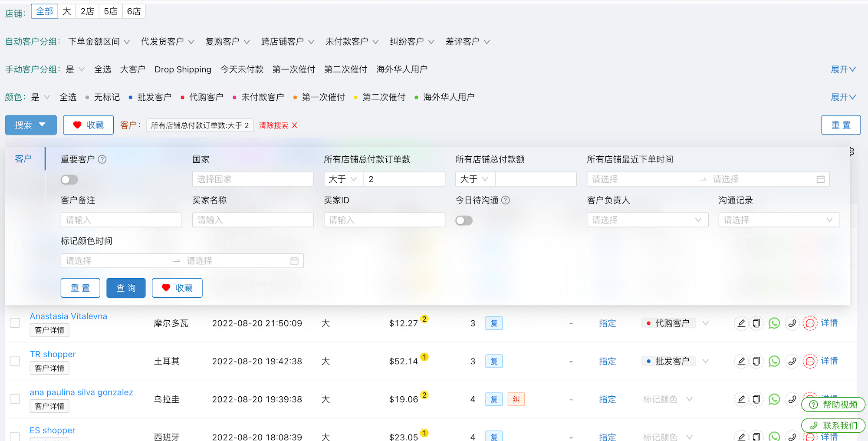Viewport: 868px width, 441px height.
Task: Click the help icon beside 重要客户
Action: tap(102, 159)
